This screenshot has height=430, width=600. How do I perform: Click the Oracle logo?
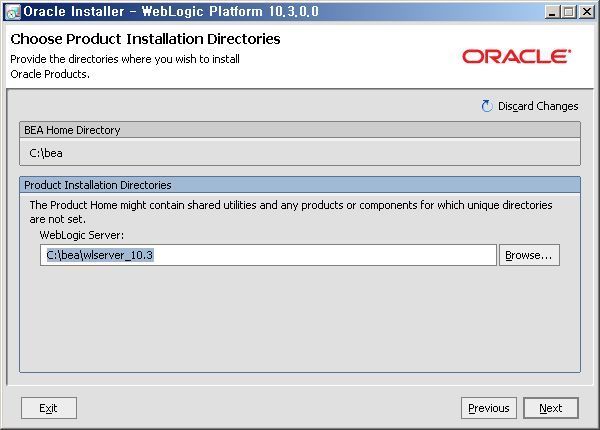click(516, 57)
